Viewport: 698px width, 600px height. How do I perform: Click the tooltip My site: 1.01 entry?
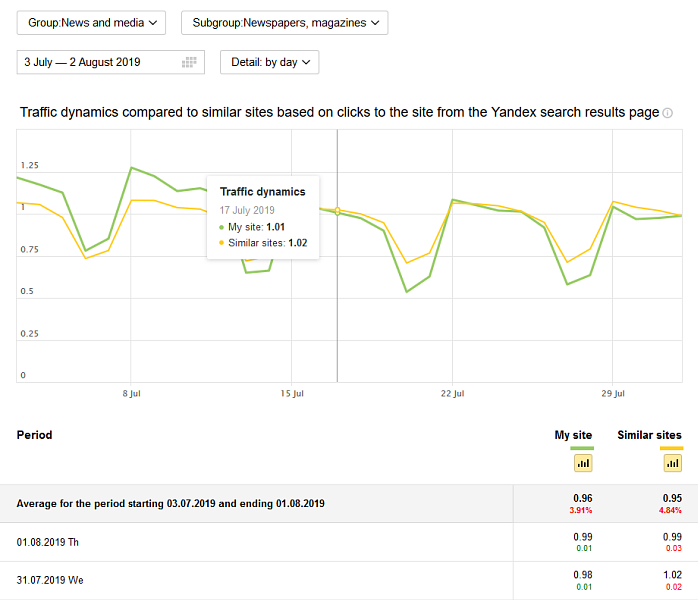click(252, 227)
